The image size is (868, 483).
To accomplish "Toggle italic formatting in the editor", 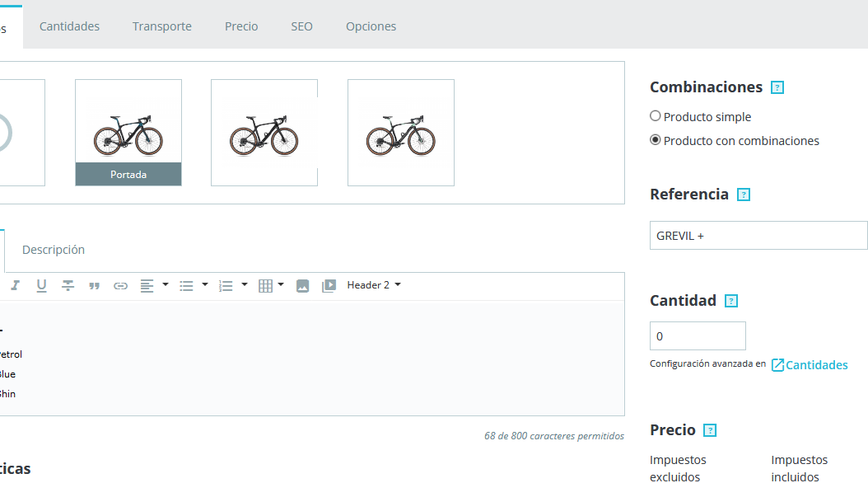I will click(16, 285).
